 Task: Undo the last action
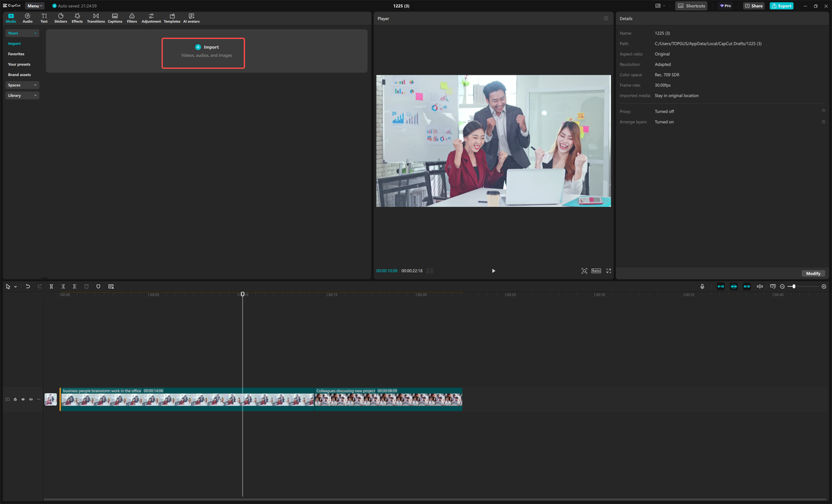28,286
